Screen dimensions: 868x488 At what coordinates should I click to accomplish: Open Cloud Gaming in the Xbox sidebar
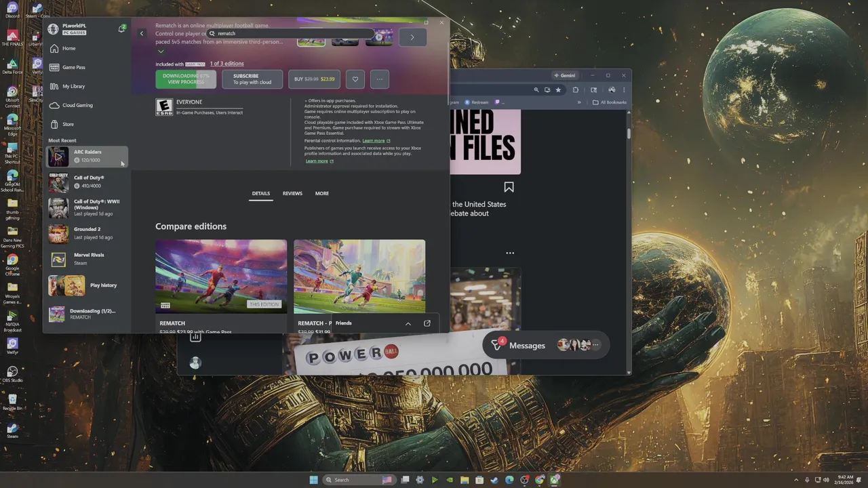[x=87, y=106]
